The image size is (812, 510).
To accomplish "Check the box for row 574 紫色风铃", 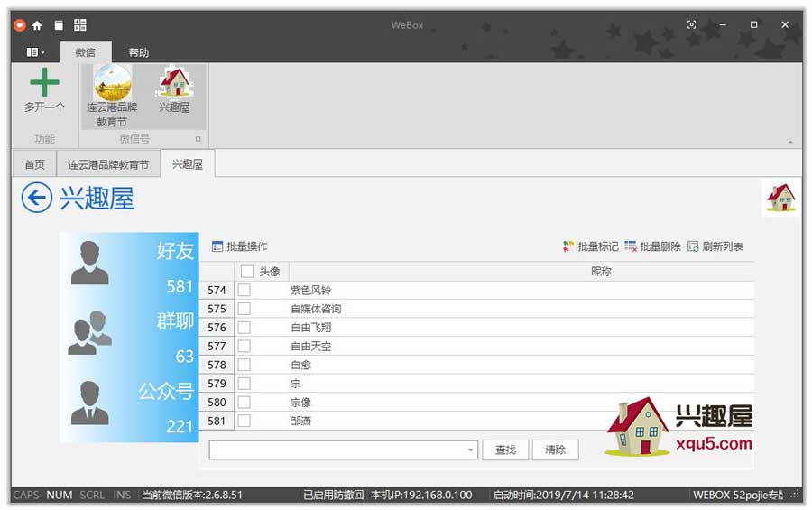I will [x=244, y=290].
